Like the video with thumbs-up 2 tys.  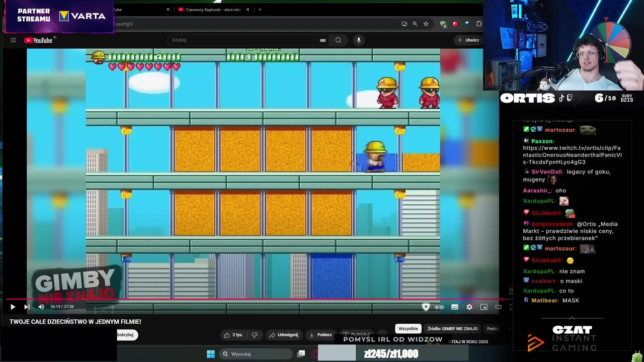coord(233,335)
